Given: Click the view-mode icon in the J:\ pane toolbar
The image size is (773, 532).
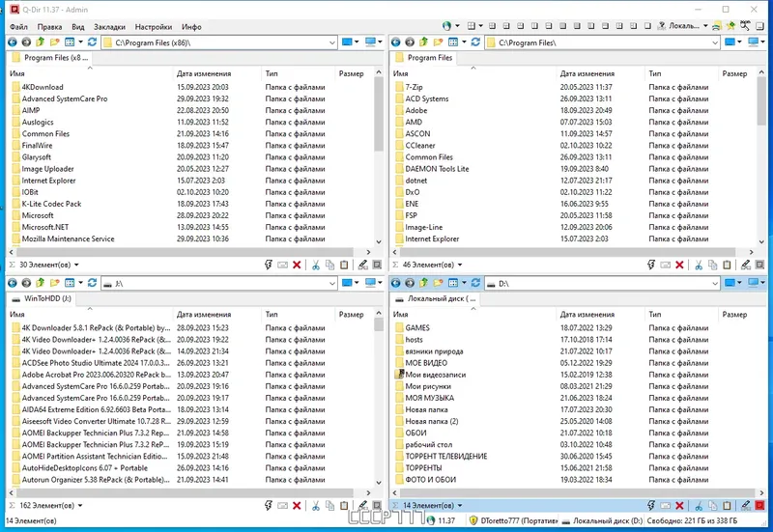Looking at the screenshot, I should pyautogui.click(x=70, y=283).
